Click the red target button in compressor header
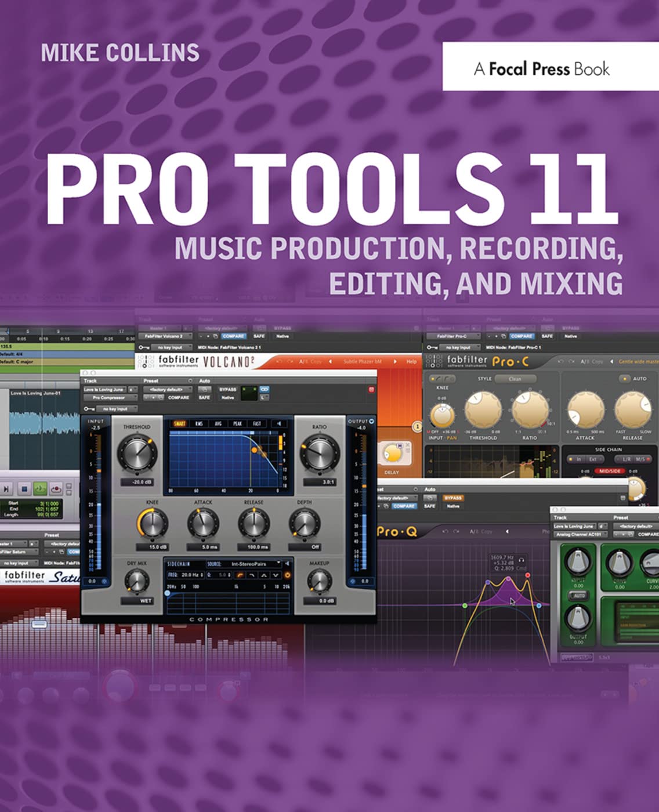The image size is (659, 812). coord(371,389)
